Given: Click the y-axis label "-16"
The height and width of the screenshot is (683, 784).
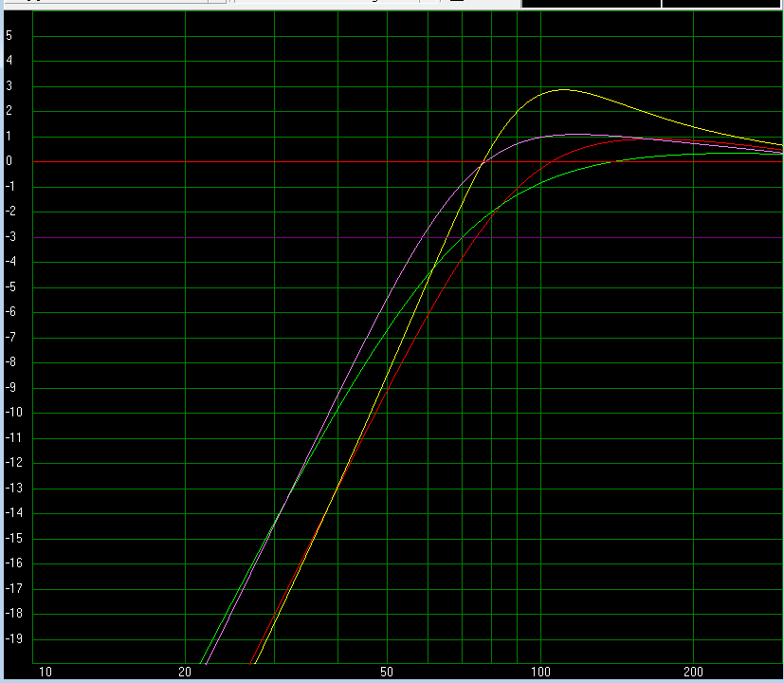Looking at the screenshot, I should pos(13,563).
